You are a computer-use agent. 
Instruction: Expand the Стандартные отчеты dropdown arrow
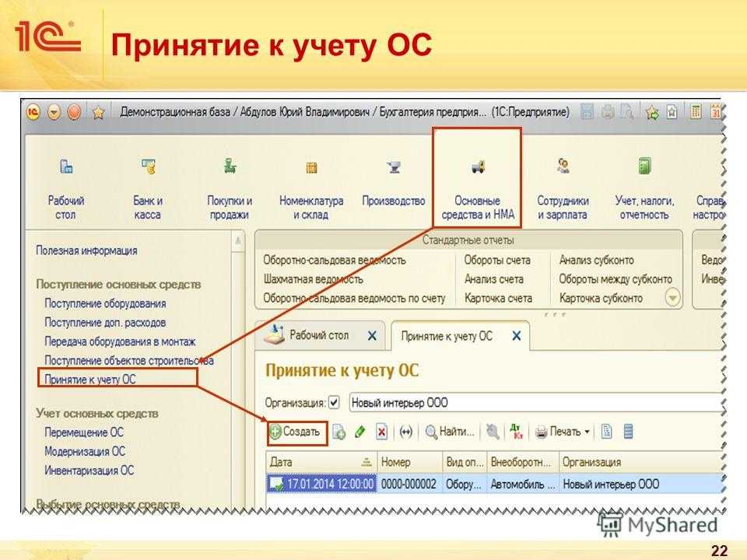672,298
